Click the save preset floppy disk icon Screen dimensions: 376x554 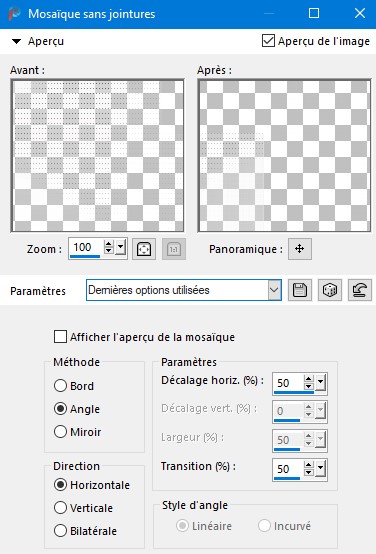coord(300,290)
